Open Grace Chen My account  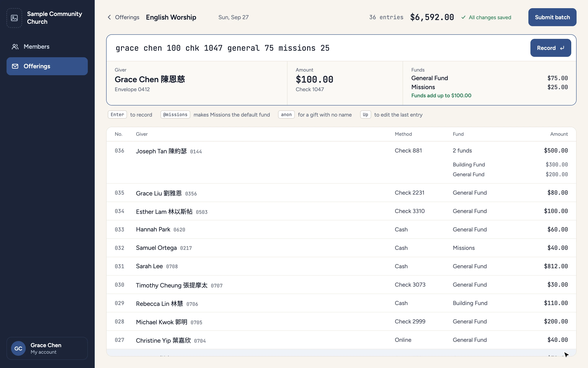[x=47, y=348]
